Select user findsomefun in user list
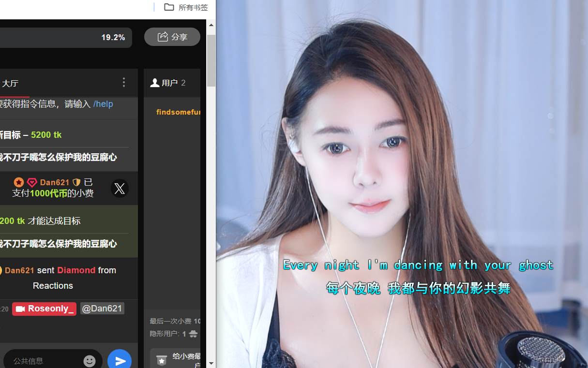 pos(178,112)
